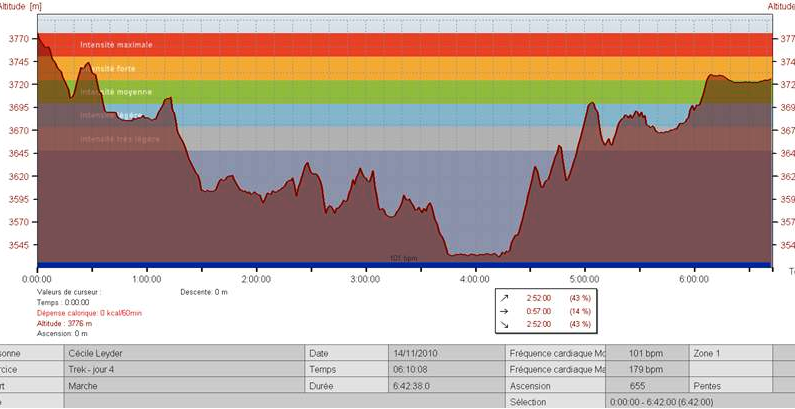Jump to 5:00:00 on the time axis
Viewport: 795px width, 409px height.
[x=584, y=279]
